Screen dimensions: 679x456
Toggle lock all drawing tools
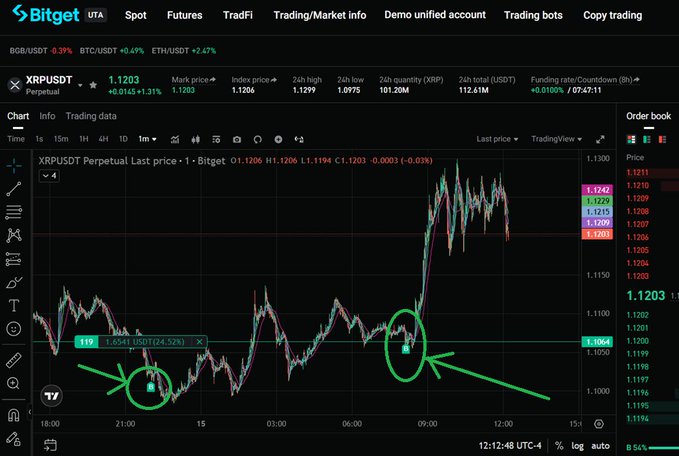[13, 439]
